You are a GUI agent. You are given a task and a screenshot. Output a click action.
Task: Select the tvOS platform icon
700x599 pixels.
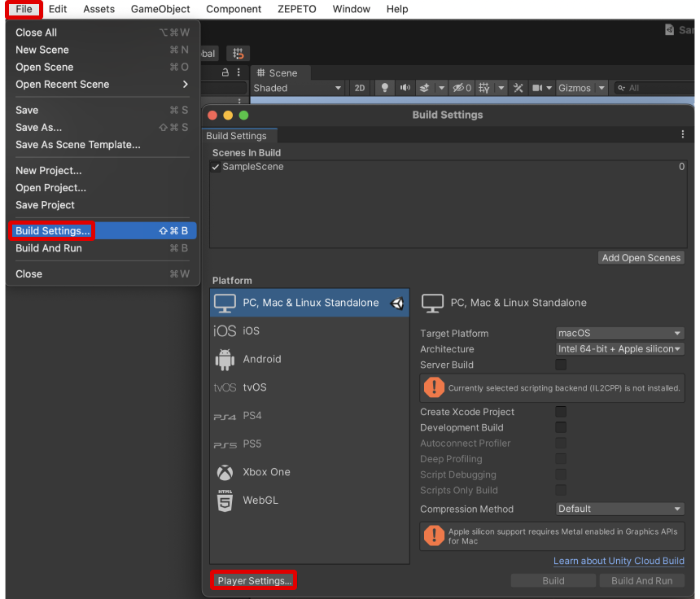225,387
